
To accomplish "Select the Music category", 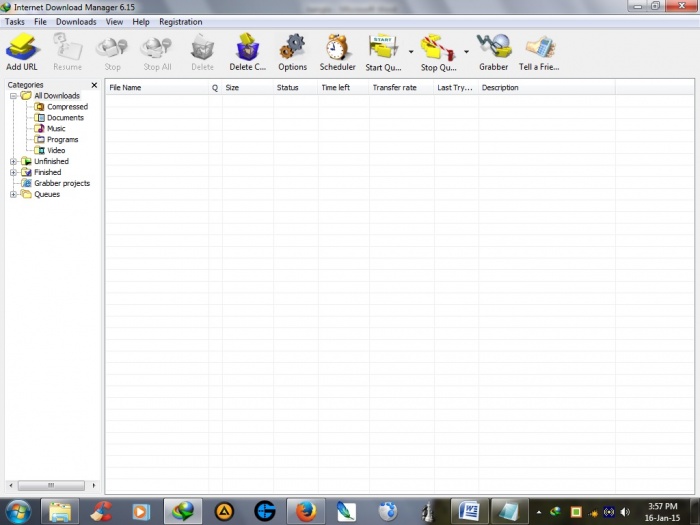I will coord(56,129).
